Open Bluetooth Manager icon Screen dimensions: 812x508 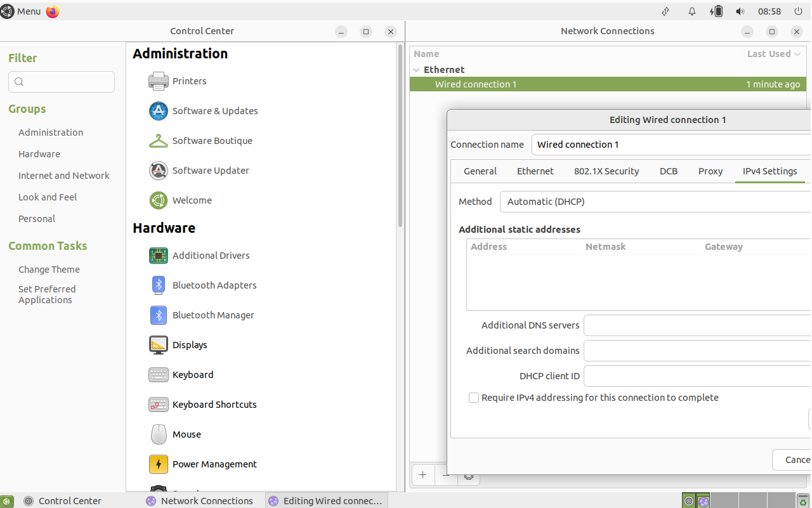point(158,315)
